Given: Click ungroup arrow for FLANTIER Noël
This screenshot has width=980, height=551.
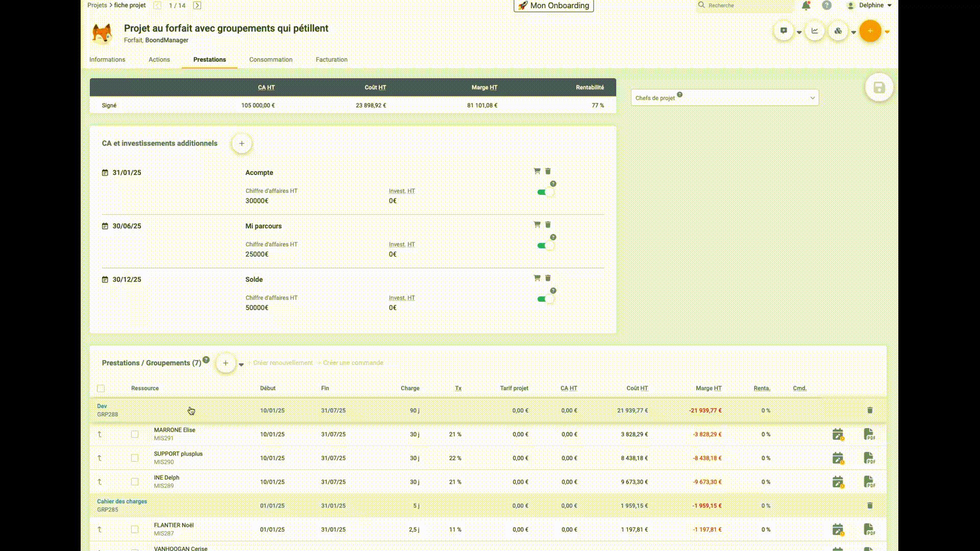Looking at the screenshot, I should point(100,530).
